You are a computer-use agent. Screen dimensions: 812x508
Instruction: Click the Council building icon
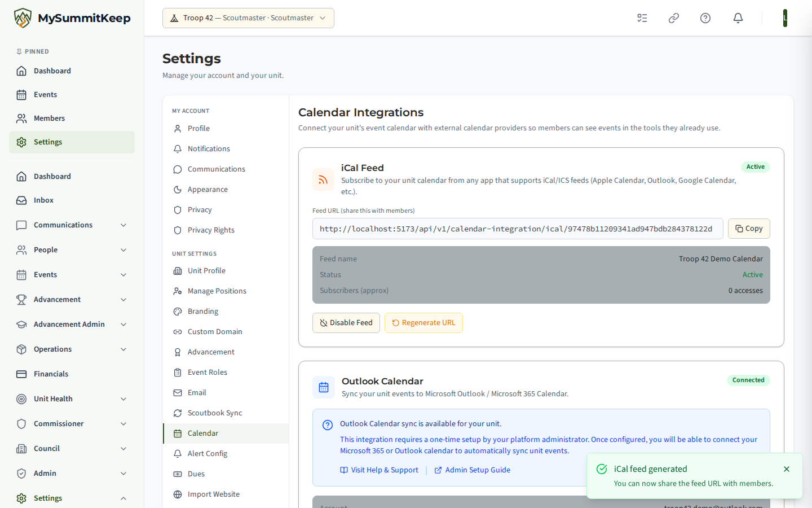(21, 449)
